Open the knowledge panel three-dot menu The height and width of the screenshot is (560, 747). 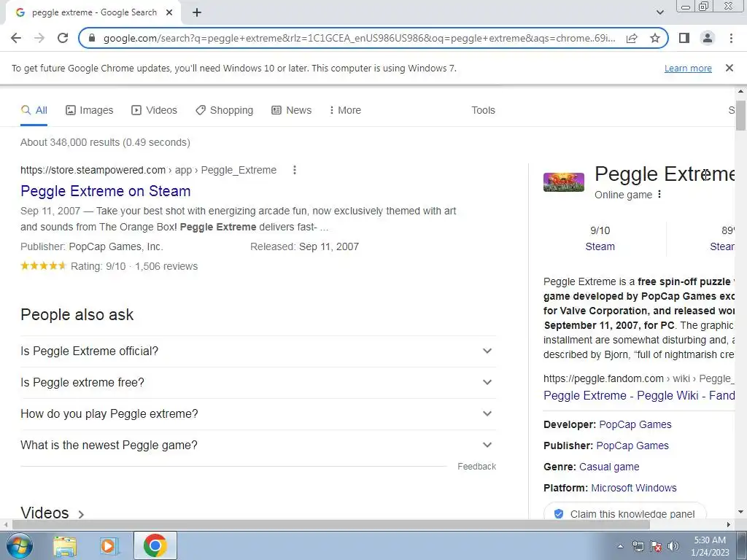coord(659,194)
